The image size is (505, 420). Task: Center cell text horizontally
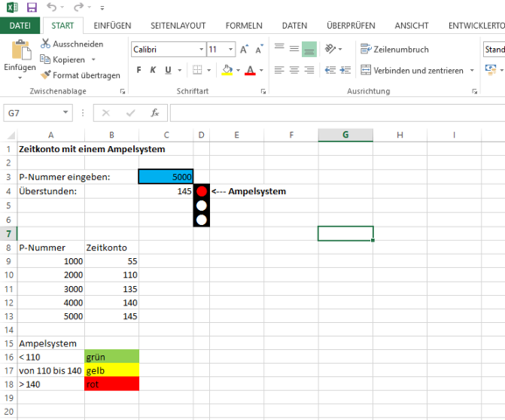point(294,70)
